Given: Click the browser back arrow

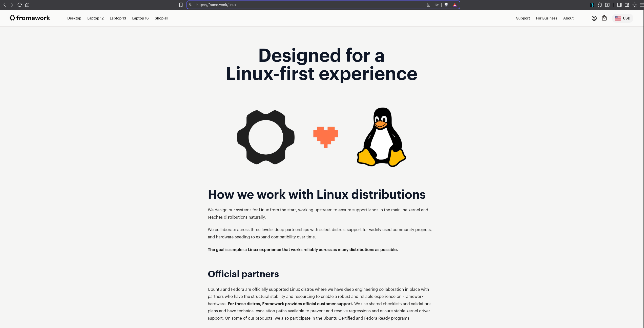Looking at the screenshot, I should click(5, 5).
